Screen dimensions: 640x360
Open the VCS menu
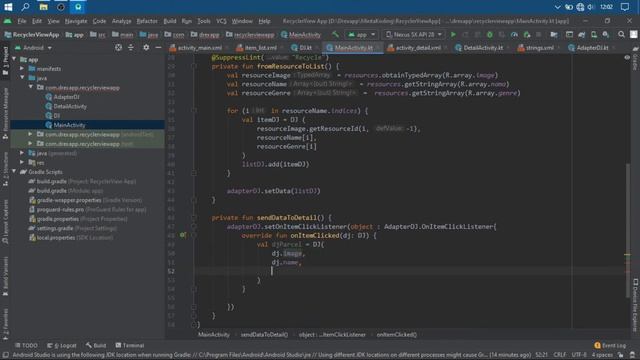[221, 21]
